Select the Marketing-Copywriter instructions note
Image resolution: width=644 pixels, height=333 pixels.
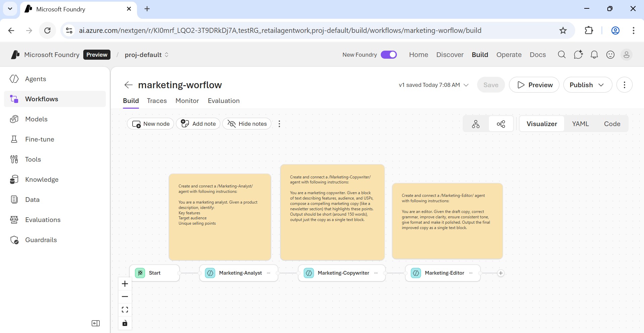pyautogui.click(x=332, y=212)
